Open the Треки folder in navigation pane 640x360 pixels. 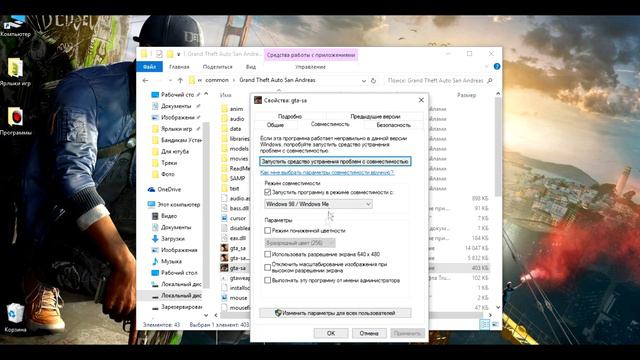pyautogui.click(x=169, y=163)
